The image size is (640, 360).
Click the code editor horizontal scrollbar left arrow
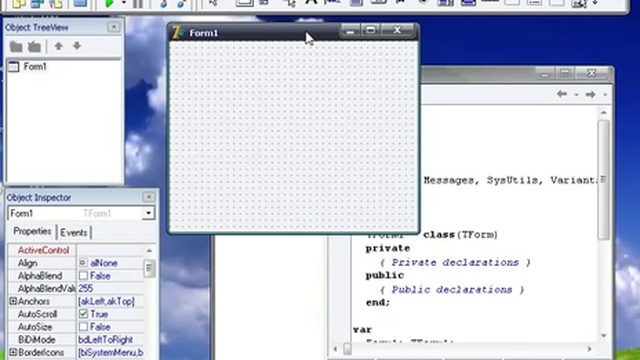(x=335, y=349)
